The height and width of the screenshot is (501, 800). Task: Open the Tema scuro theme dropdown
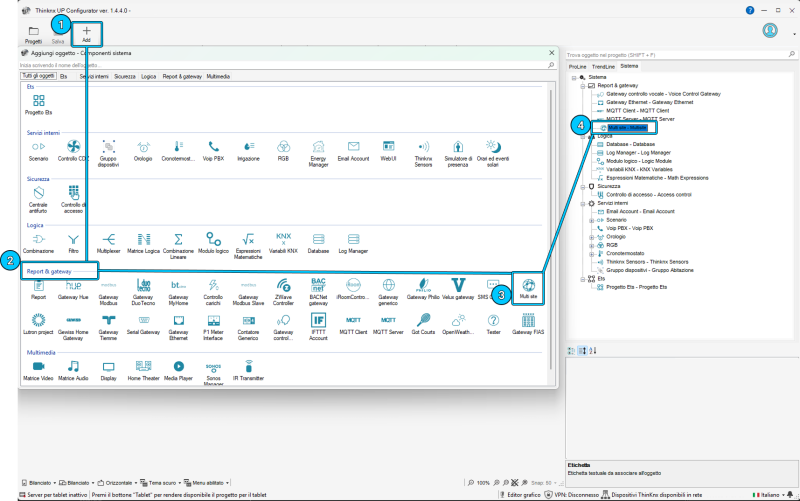pyautogui.click(x=161, y=483)
